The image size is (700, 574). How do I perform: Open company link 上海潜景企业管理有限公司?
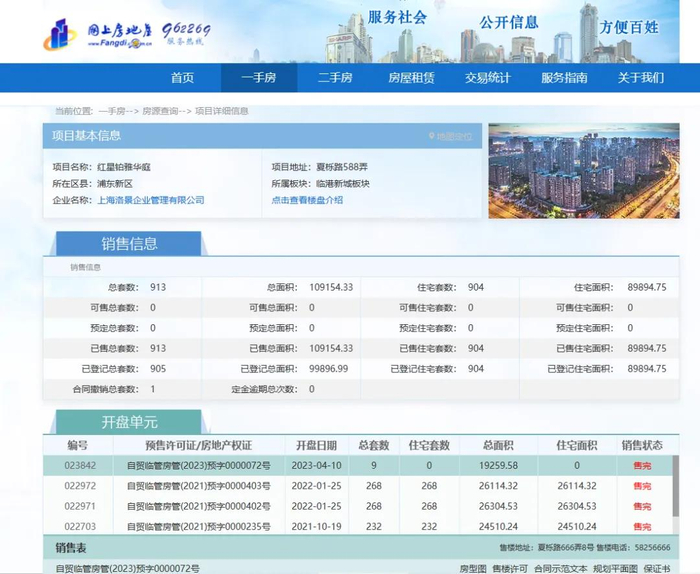(150, 200)
